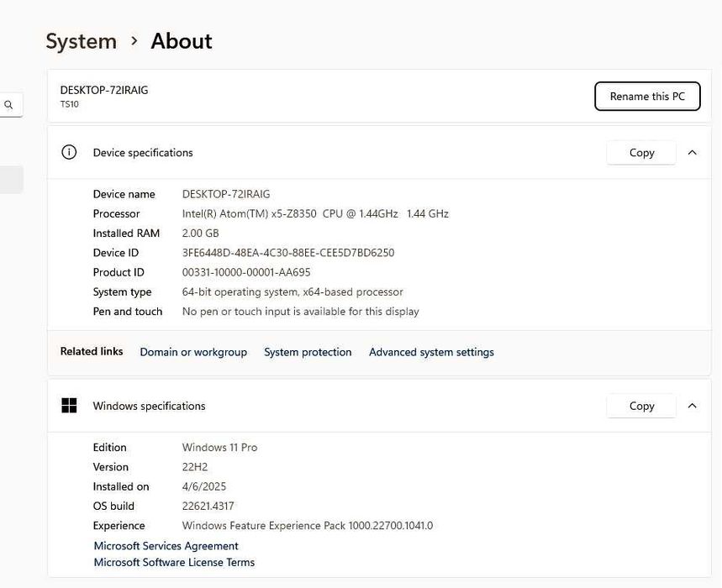Open Advanced system settings
722x588 pixels.
[x=431, y=352]
